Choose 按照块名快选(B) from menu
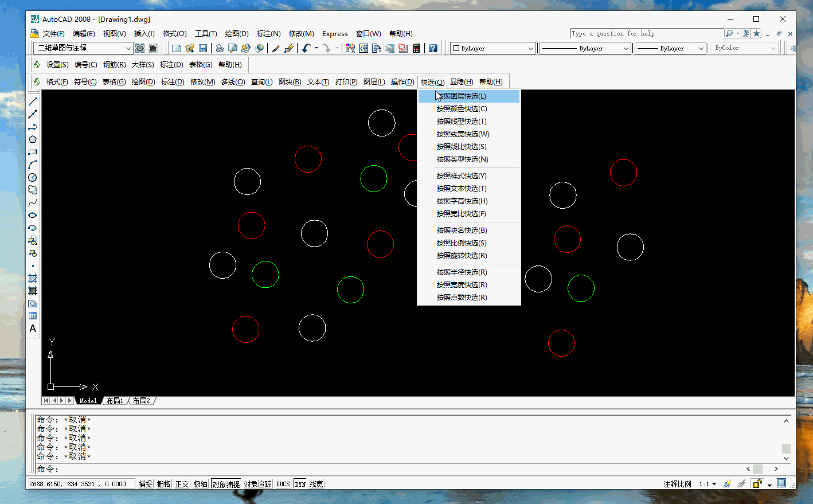Image resolution: width=813 pixels, height=504 pixels. coord(469,230)
